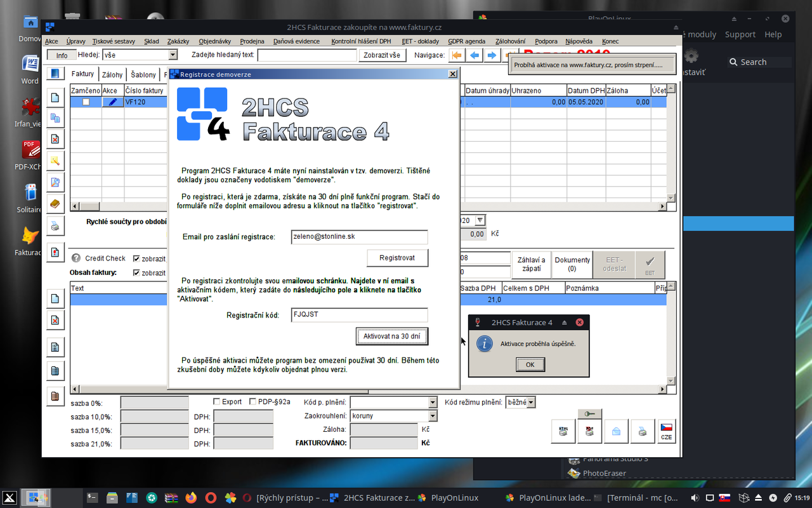The width and height of the screenshot is (812, 508).
Task: Click the blue previous-record navigation arrow
Action: coord(474,55)
